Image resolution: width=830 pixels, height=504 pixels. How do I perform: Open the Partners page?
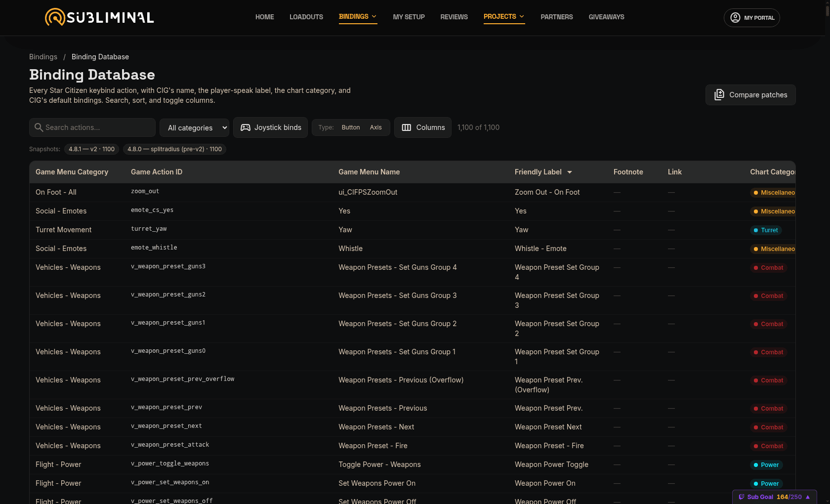click(557, 17)
